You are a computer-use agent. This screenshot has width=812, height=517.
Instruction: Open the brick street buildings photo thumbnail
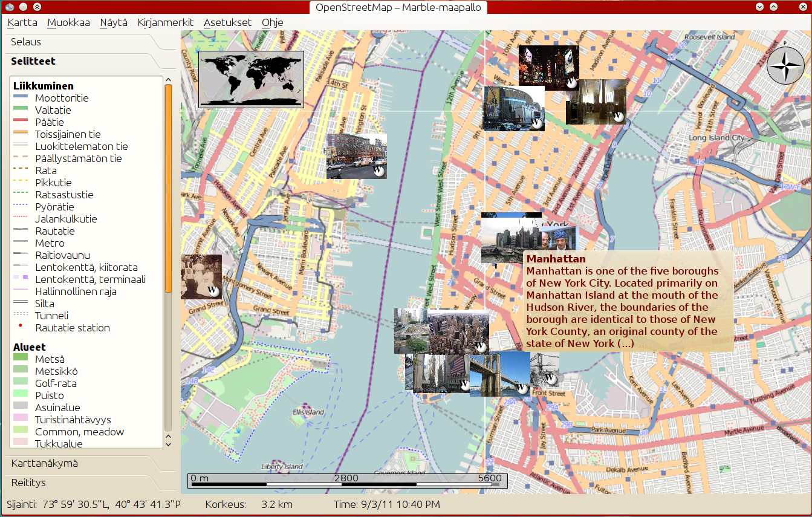pos(356,157)
